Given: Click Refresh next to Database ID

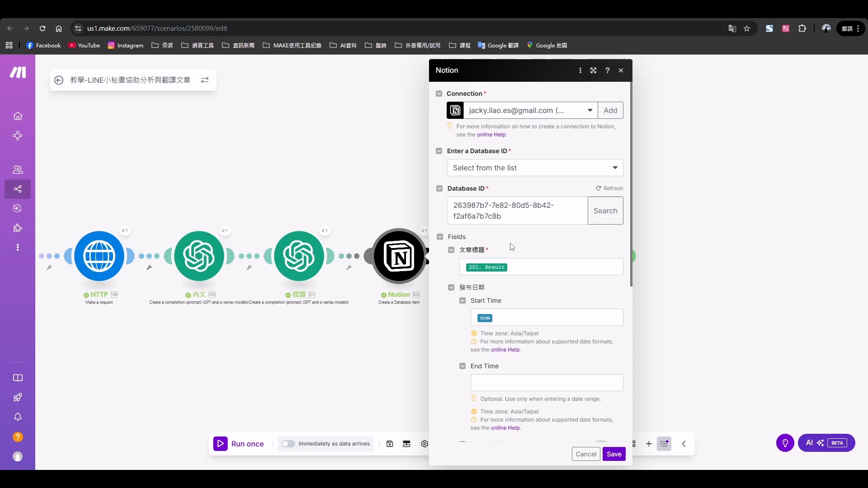Looking at the screenshot, I should click(x=609, y=188).
